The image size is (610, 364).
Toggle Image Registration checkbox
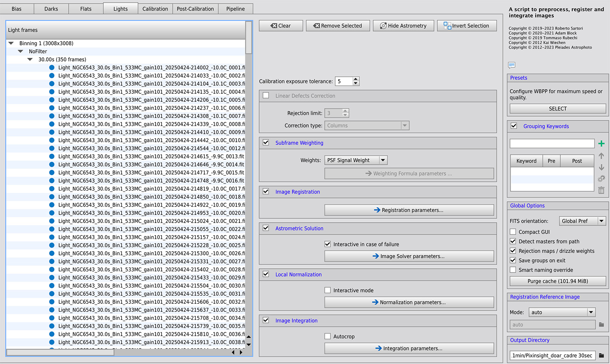point(266,191)
